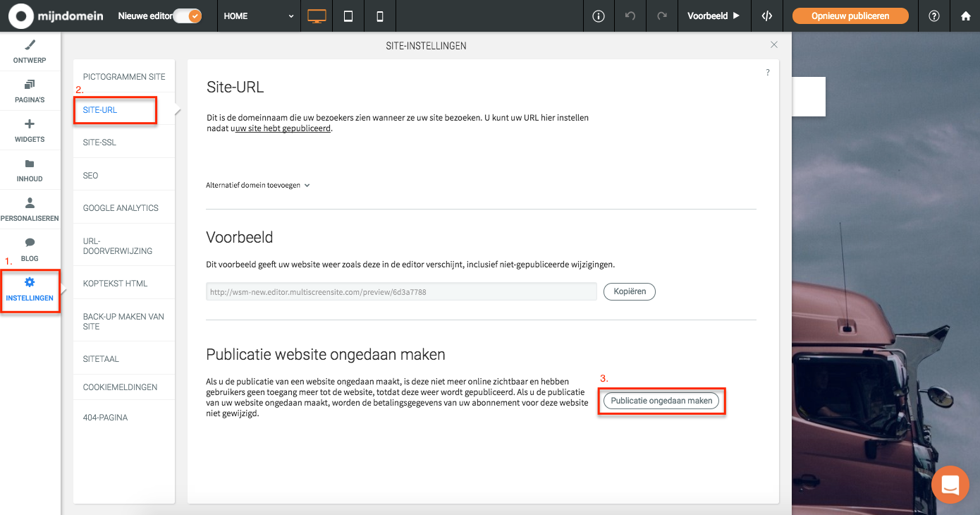Open the HOME page dropdown
This screenshot has height=515, width=980.
click(x=259, y=16)
